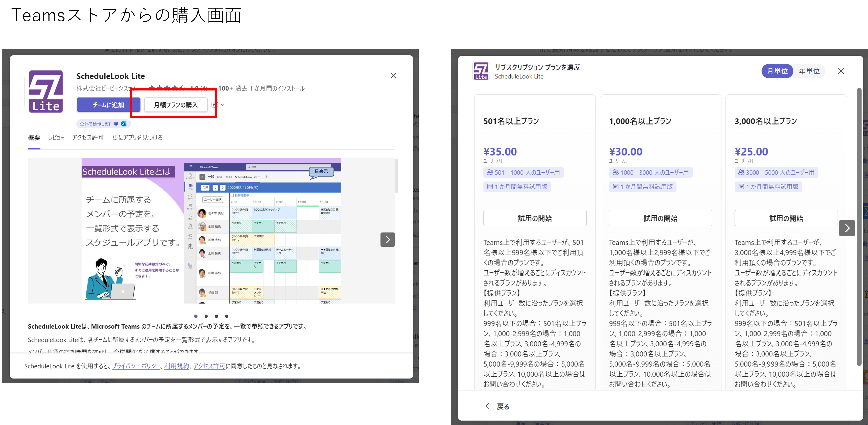868x425 pixels.
Task: Click the 月額プランの購入 button
Action: coord(176,105)
